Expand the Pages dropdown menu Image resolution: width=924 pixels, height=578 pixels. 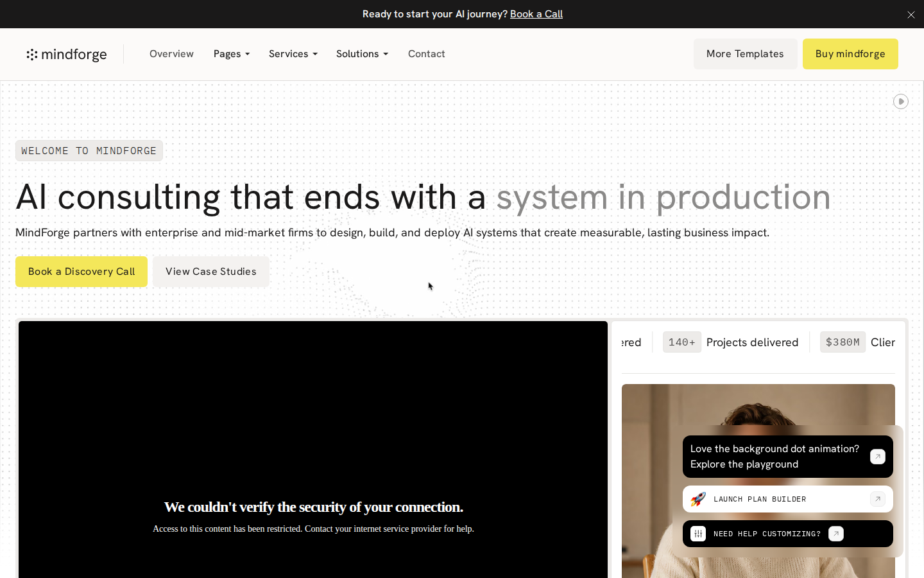point(232,54)
